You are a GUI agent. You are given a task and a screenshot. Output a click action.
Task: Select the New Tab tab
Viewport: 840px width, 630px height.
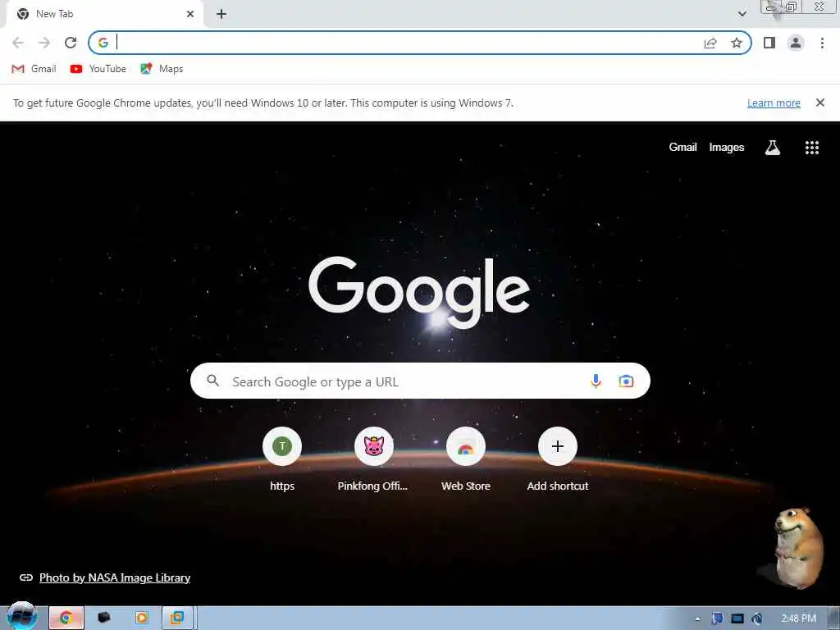pyautogui.click(x=104, y=14)
